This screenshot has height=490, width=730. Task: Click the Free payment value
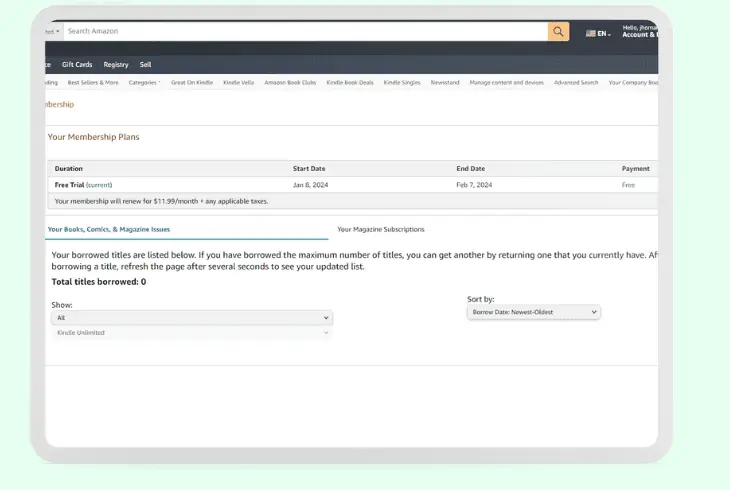tap(628, 185)
